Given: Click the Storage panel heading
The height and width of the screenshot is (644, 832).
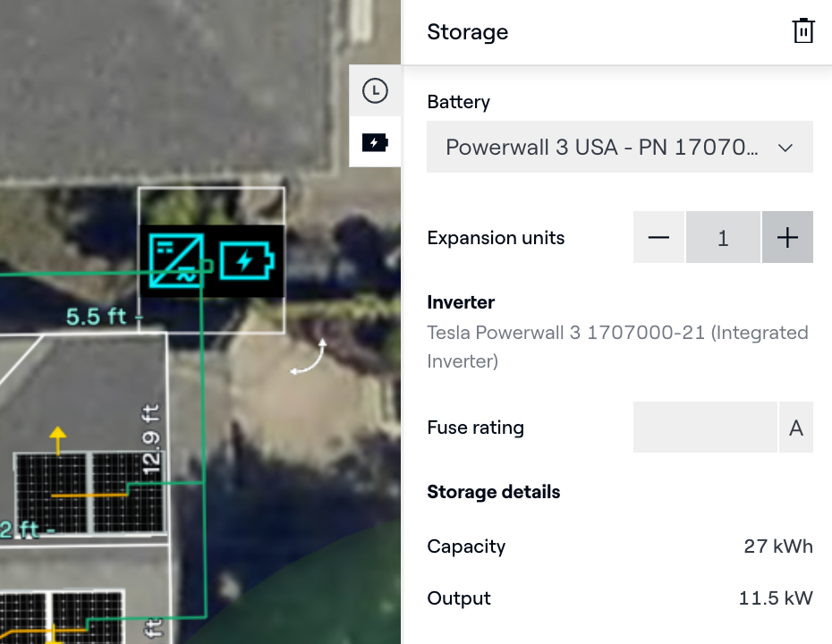Looking at the screenshot, I should [467, 32].
